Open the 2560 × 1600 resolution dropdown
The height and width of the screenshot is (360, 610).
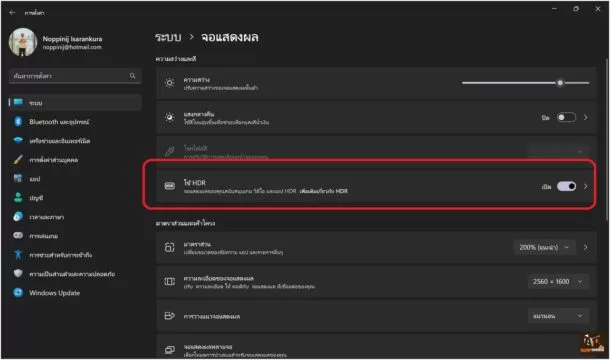(558, 281)
